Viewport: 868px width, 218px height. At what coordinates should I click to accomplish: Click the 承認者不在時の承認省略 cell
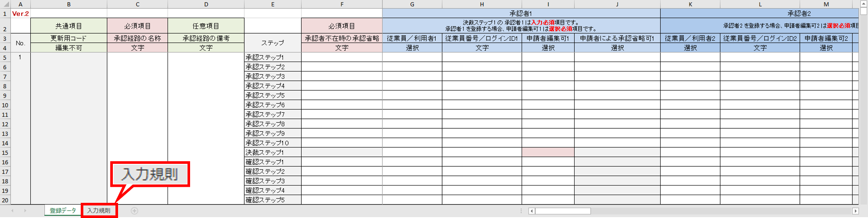tap(342, 38)
